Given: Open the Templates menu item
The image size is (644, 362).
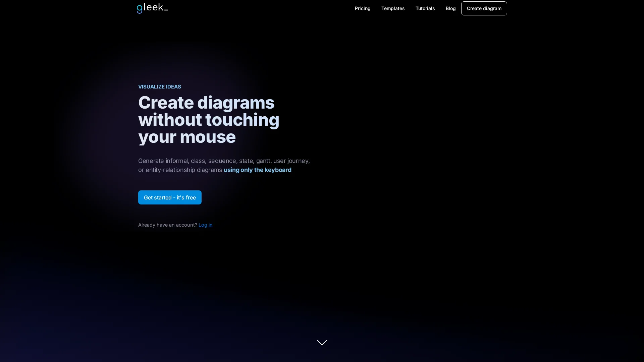Looking at the screenshot, I should (393, 8).
